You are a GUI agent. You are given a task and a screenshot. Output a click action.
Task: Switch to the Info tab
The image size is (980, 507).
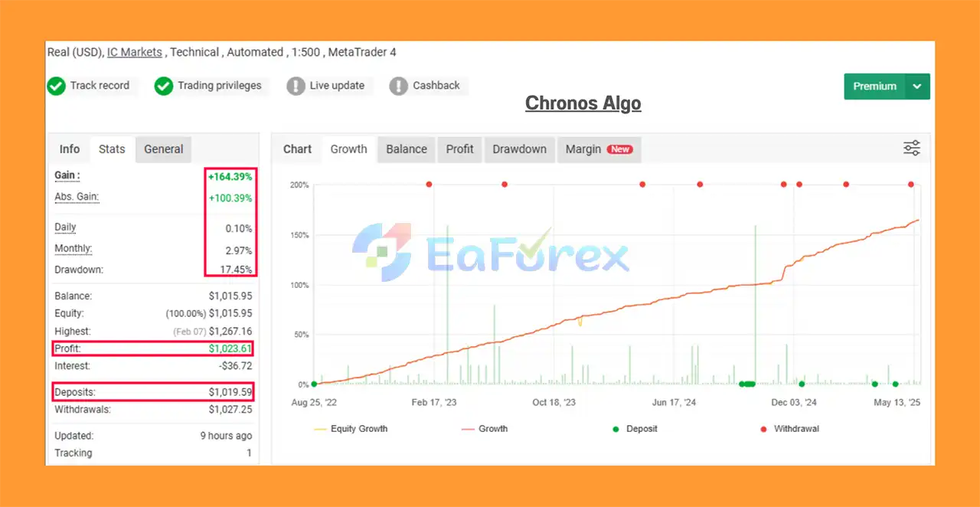(70, 149)
